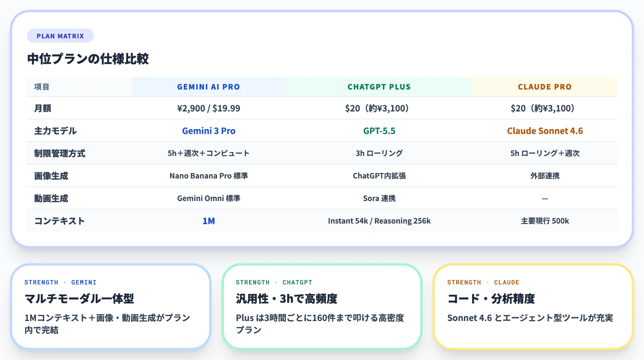Click the 5h ローリング＋週次 cell
This screenshot has width=644, height=360.
coord(545,153)
